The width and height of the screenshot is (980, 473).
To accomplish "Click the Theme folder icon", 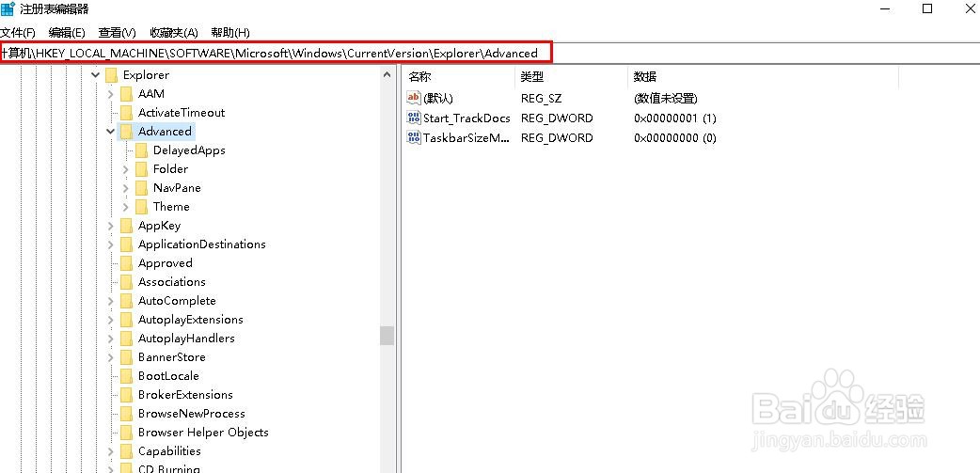I will (x=142, y=206).
